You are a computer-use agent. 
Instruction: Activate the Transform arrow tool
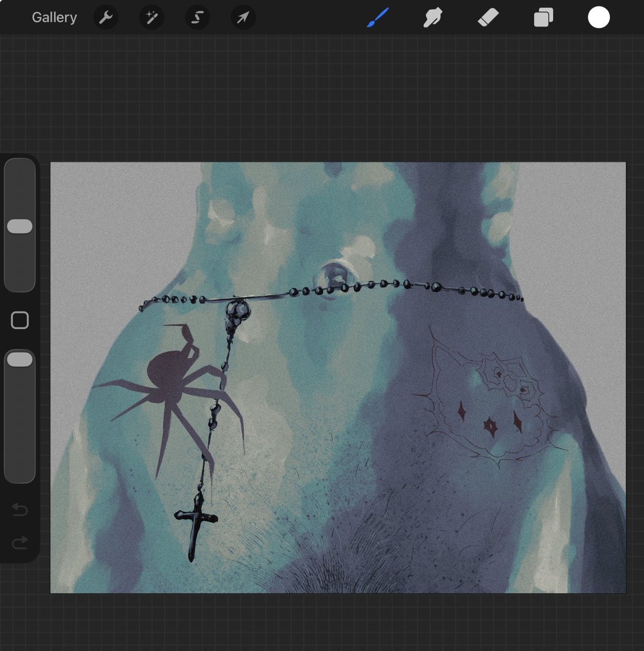click(x=243, y=17)
